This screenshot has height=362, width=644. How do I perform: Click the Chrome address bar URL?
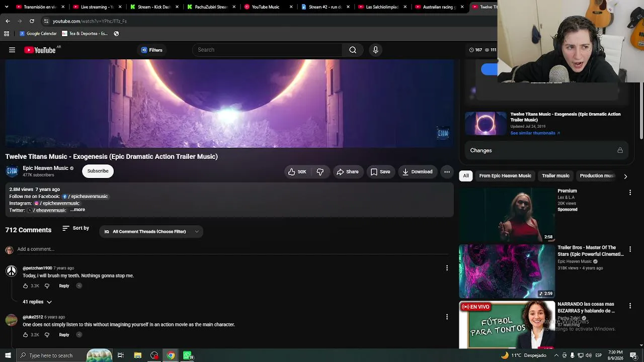90,21
